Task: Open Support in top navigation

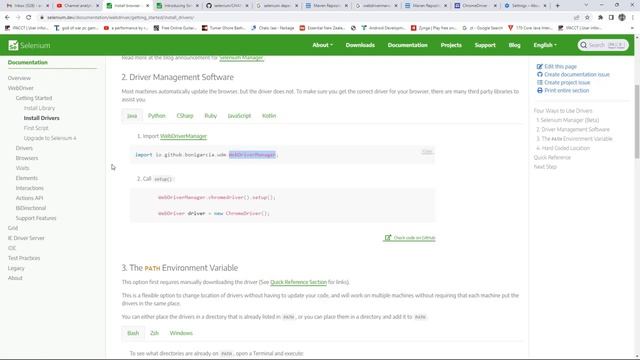Action: (485, 45)
